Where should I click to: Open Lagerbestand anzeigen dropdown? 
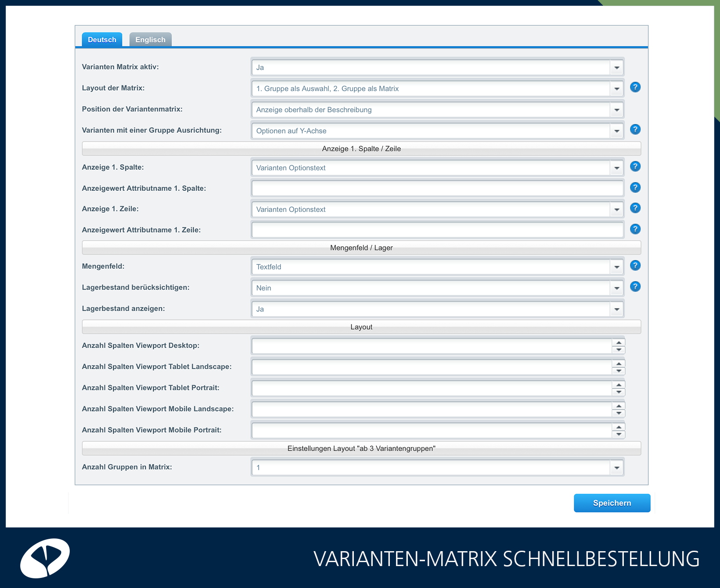(x=616, y=309)
